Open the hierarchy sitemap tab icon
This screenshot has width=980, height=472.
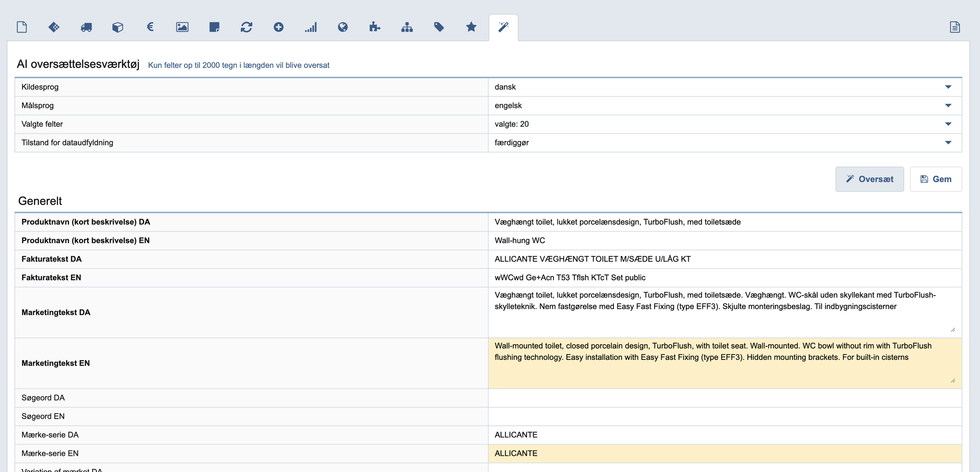407,27
